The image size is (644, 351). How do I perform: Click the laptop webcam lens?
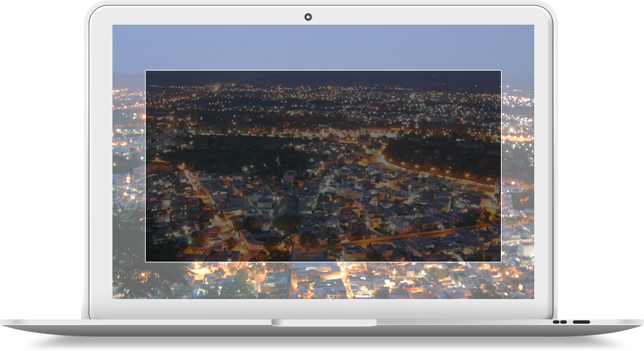pyautogui.click(x=308, y=17)
